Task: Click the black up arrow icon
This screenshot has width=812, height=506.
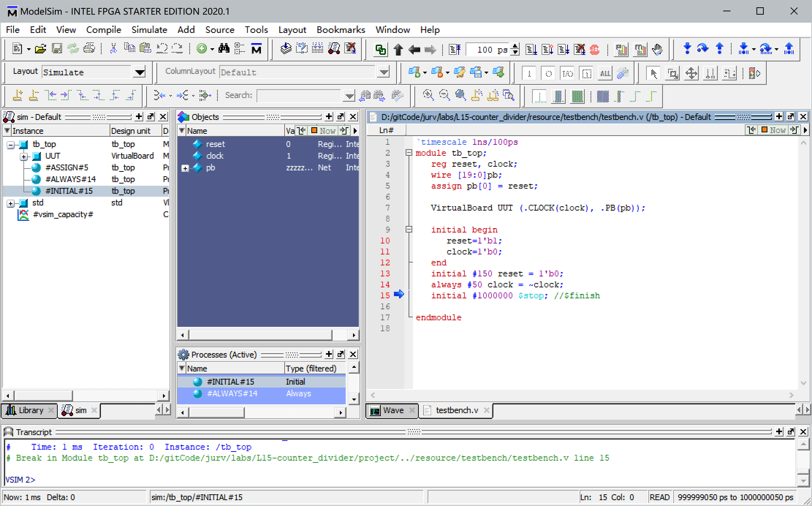Action: [x=398, y=49]
